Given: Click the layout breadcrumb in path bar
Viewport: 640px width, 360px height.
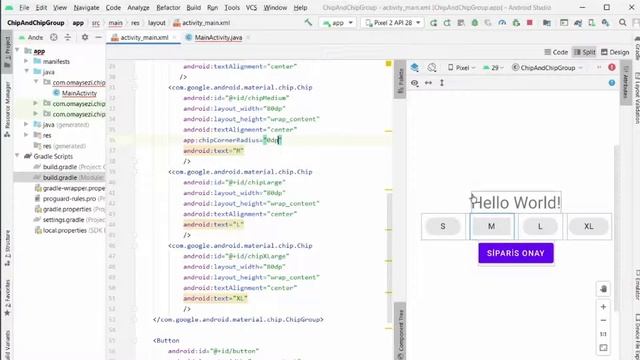Looking at the screenshot, I should [x=156, y=23].
